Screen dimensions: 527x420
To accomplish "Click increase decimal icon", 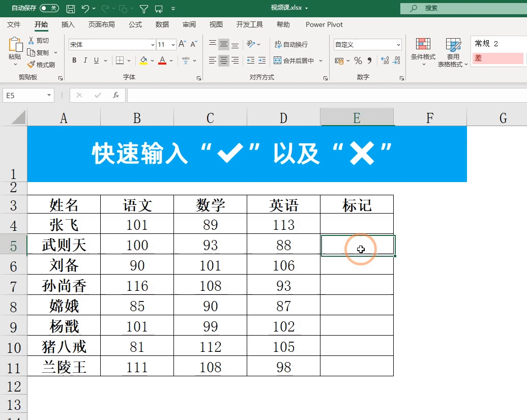I will 385,61.
